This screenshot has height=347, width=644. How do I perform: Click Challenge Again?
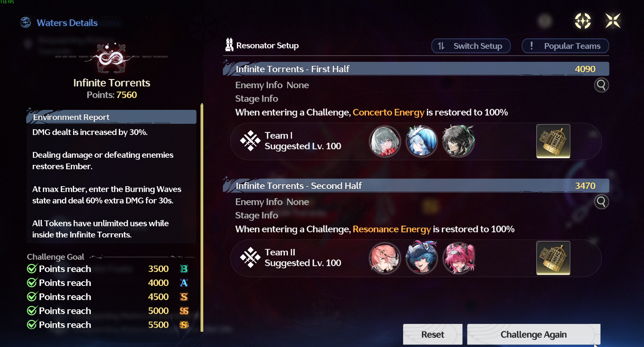[x=534, y=334]
